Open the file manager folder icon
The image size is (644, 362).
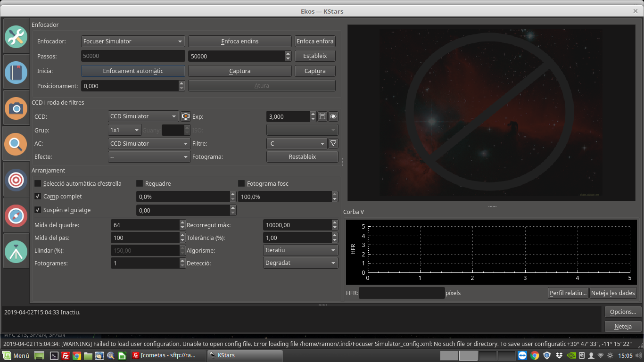coord(88,355)
